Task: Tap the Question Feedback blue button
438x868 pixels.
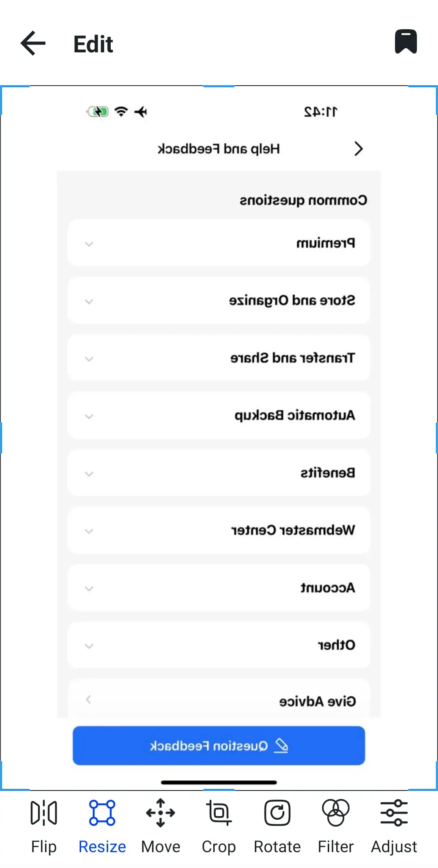Action: (219, 745)
